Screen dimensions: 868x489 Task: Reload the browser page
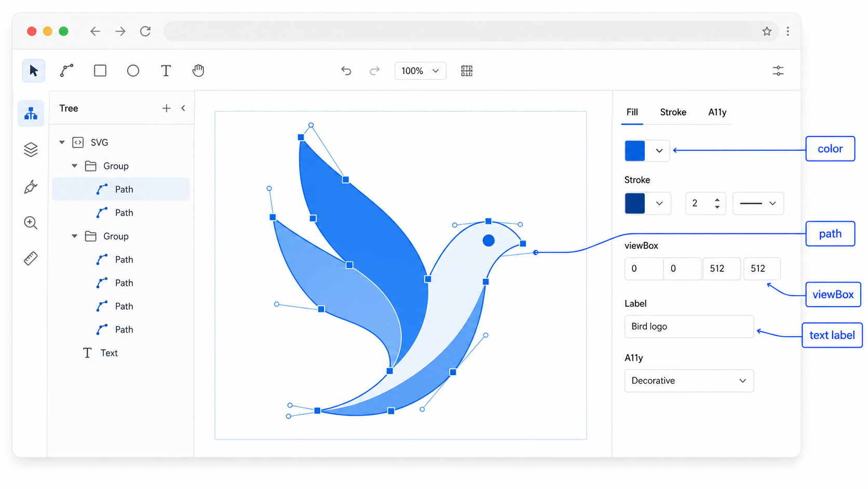145,31
